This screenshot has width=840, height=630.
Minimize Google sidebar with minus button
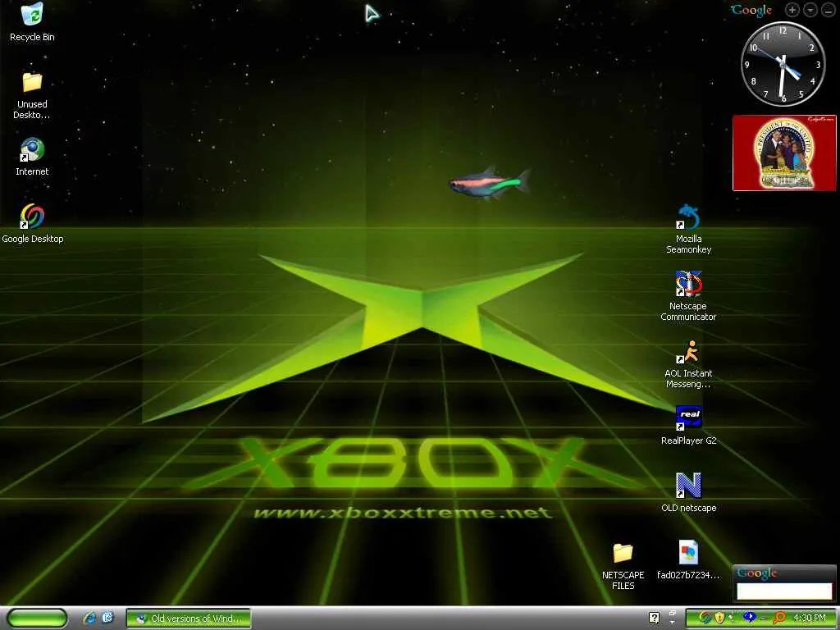point(829,10)
